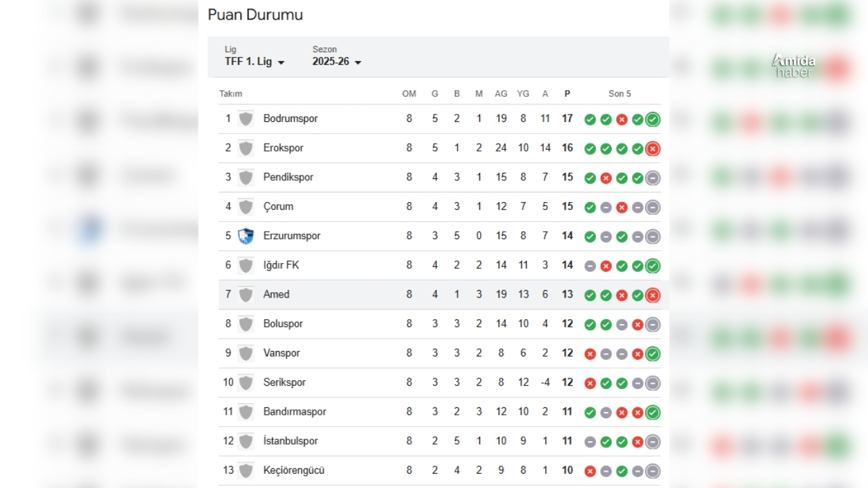Click Erokspor's latest loss result icon
868x488 pixels.
pyautogui.click(x=652, y=148)
